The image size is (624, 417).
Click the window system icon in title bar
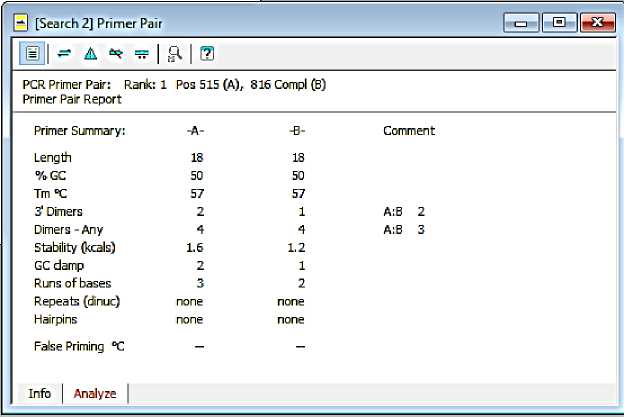coord(19,21)
